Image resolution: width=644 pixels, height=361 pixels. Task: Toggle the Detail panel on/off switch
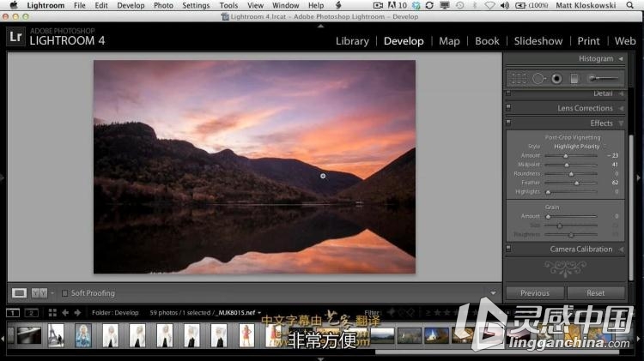tap(508, 93)
